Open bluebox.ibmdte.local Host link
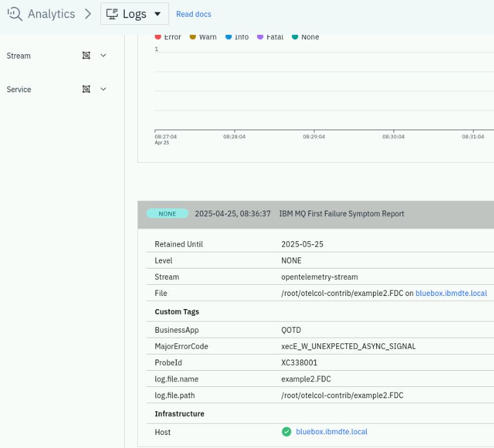The height and width of the screenshot is (448, 494). click(x=331, y=432)
